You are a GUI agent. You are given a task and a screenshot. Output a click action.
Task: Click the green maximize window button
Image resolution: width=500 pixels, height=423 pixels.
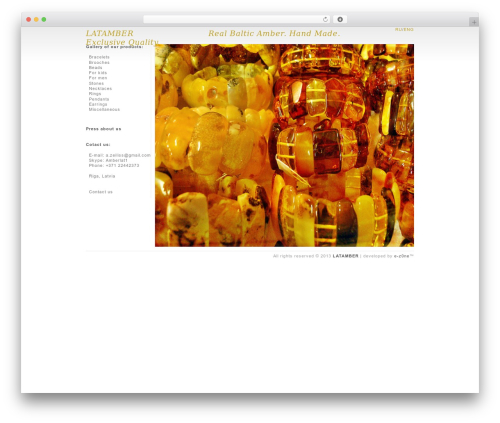point(44,20)
